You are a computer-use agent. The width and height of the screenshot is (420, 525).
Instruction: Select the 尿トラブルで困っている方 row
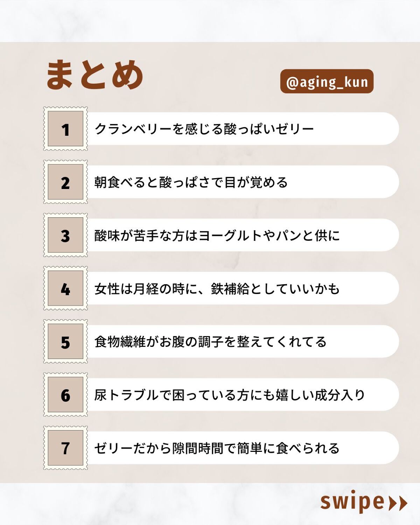241,395
